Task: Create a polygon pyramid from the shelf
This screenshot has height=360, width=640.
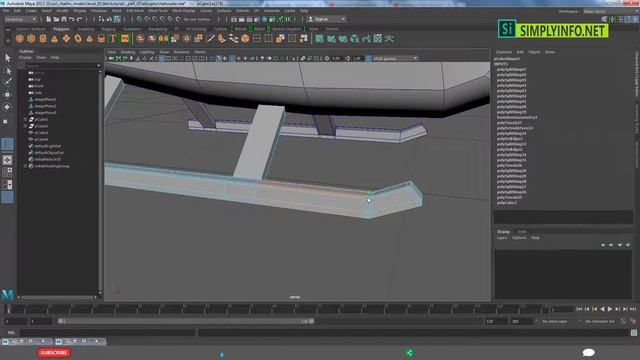Action: point(89,39)
